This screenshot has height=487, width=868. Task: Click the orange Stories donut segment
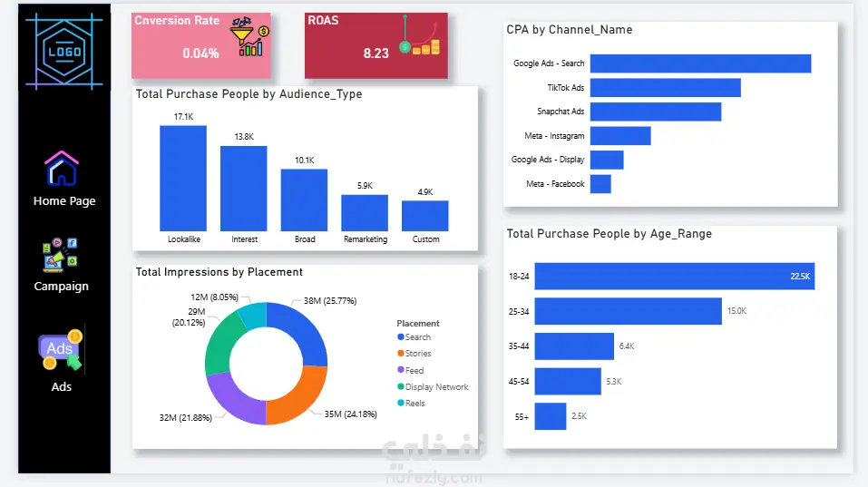coord(299,394)
